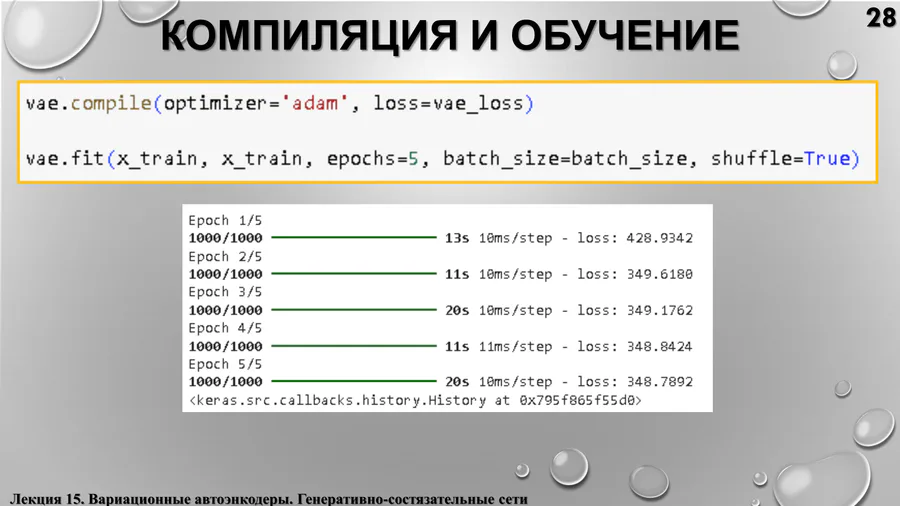
Task: Click the Epoch 5 green progress bar
Action: pos(353,382)
